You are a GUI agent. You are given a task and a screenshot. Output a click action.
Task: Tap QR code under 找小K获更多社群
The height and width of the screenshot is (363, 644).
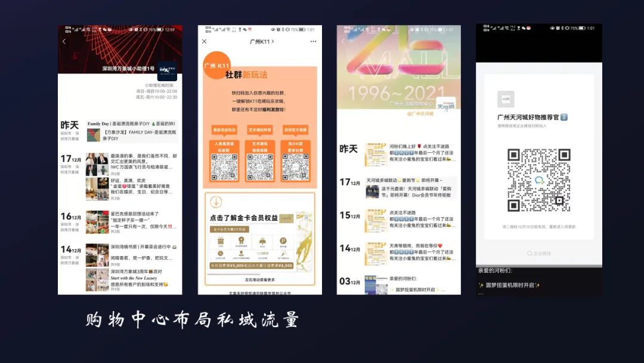[x=295, y=167]
